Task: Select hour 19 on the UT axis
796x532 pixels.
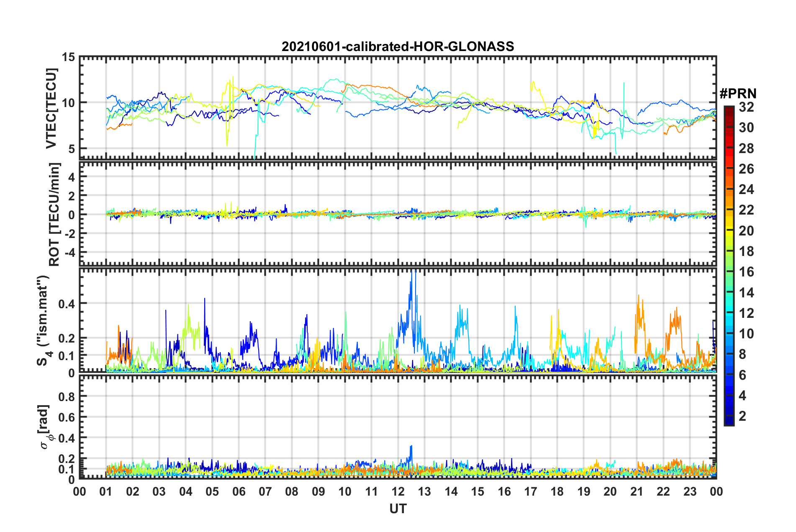Action: tap(584, 491)
